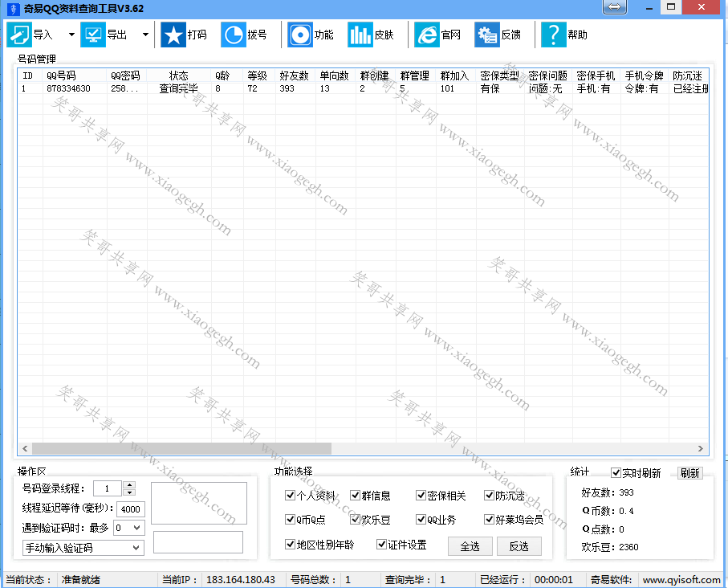This screenshot has width=728, height=588.
Task: Click the 拨号 dial icon
Action: (x=233, y=35)
